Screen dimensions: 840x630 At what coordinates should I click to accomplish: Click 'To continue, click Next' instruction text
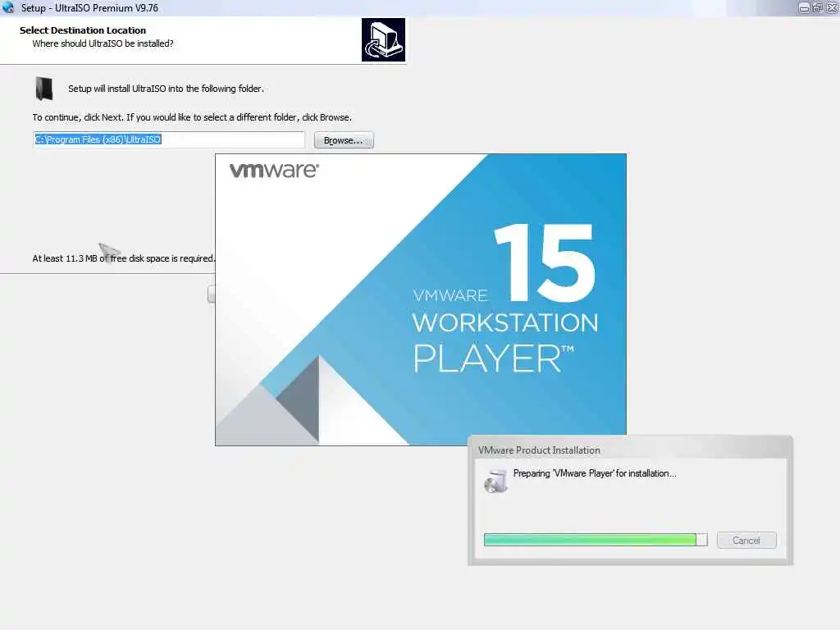(x=192, y=117)
